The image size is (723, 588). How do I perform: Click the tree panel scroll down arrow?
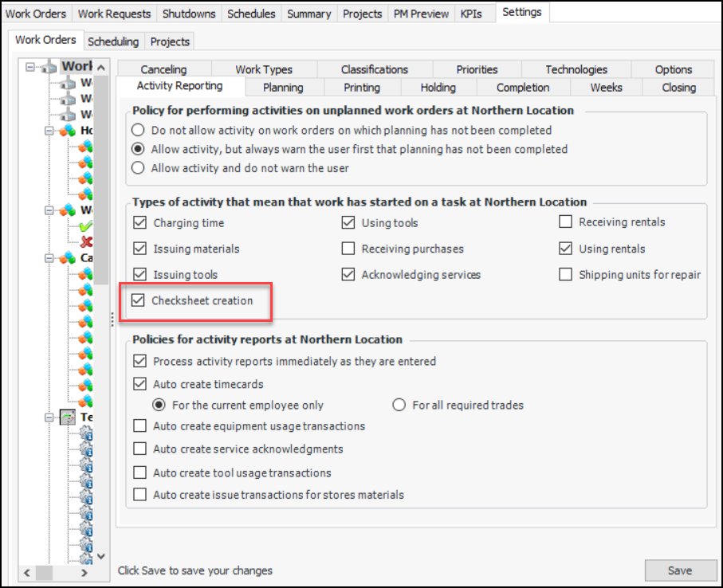tap(101, 556)
